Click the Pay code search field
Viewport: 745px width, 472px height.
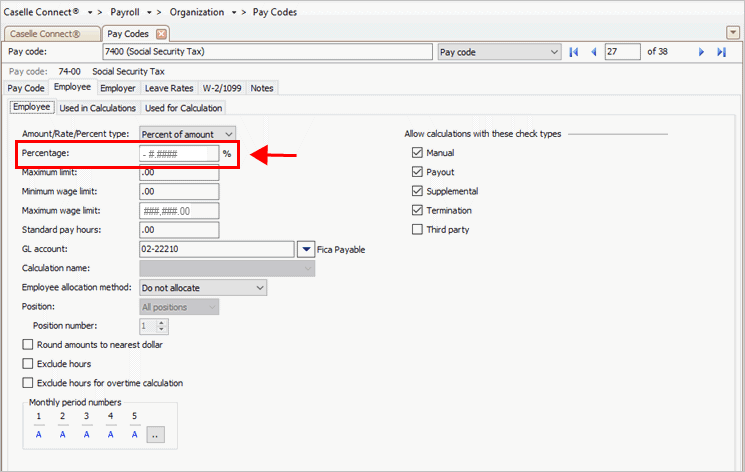267,52
